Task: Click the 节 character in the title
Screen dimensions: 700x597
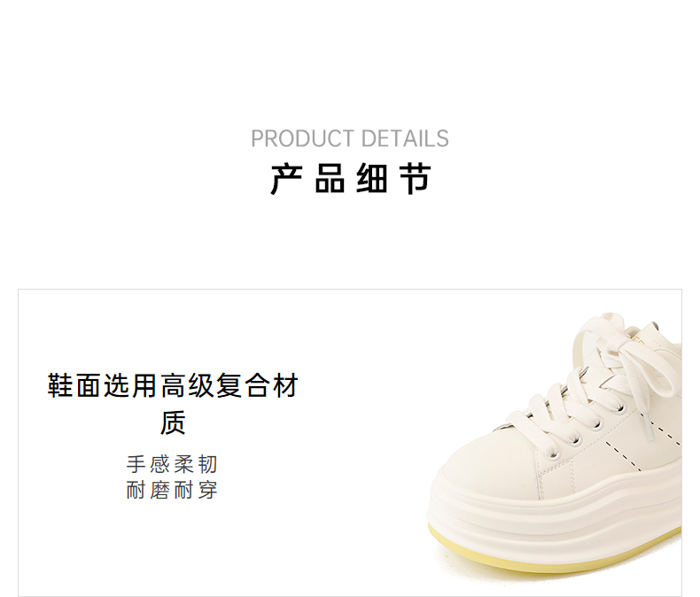Action: pyautogui.click(x=416, y=179)
